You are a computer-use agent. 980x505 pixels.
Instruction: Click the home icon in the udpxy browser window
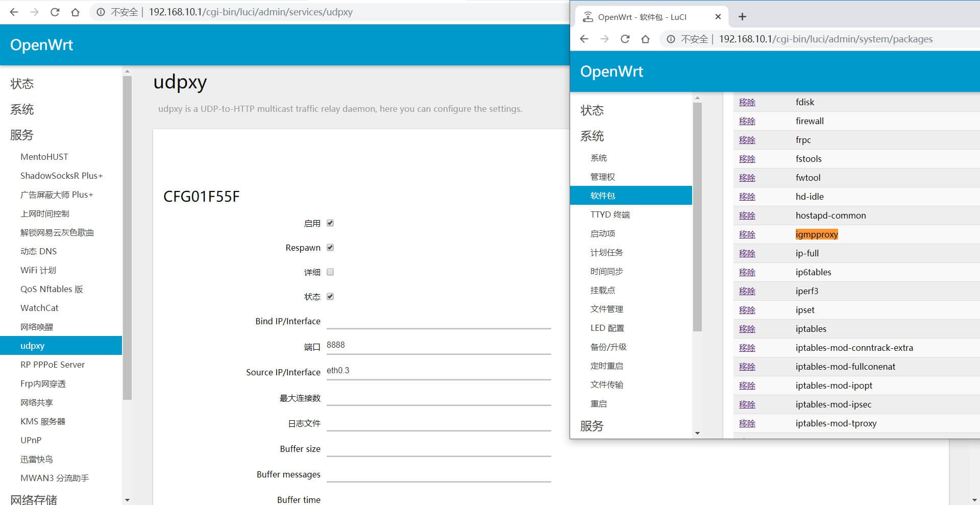click(x=76, y=12)
